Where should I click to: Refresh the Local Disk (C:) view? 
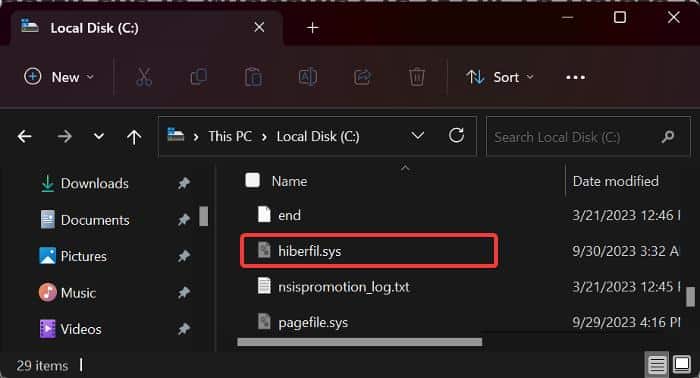(x=456, y=135)
